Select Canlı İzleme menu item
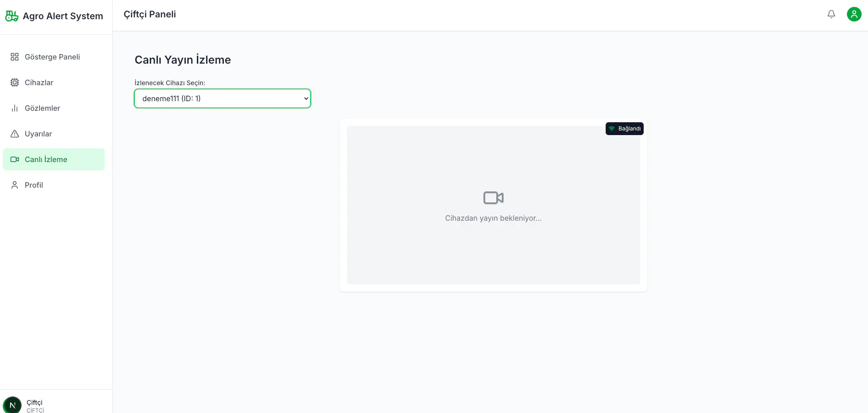868x413 pixels. [54, 159]
